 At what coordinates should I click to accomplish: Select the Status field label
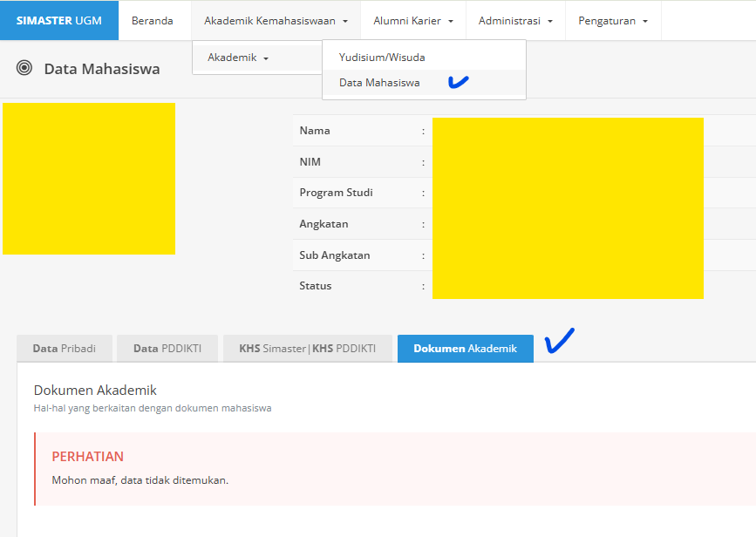point(315,286)
